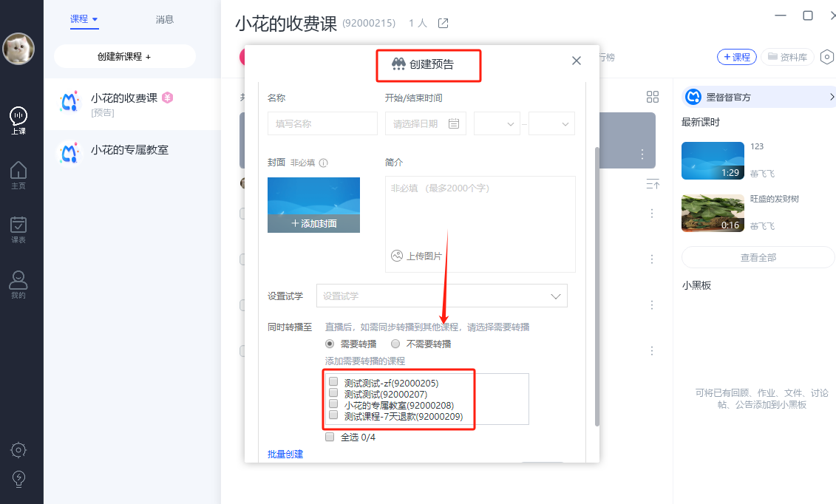
Task: Open the second row's three-dot menu
Action: (x=651, y=259)
